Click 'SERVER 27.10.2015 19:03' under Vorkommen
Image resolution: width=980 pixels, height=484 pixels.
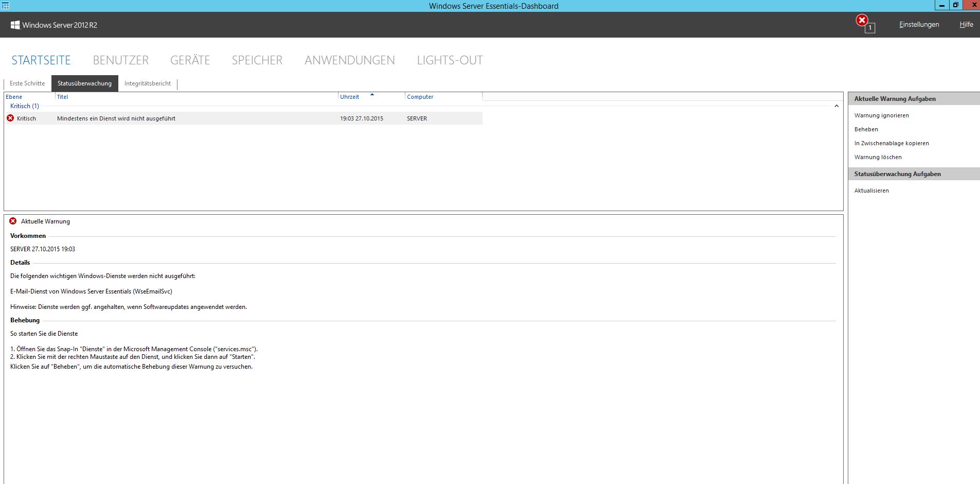(43, 249)
